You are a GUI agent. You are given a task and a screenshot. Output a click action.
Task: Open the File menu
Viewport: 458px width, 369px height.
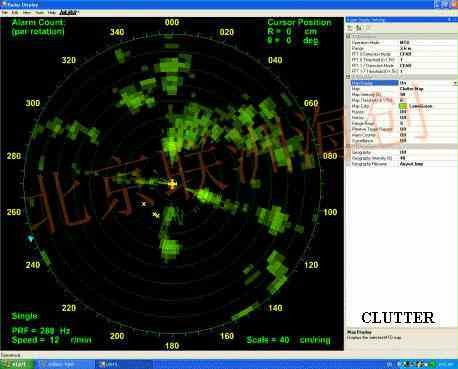5,13
